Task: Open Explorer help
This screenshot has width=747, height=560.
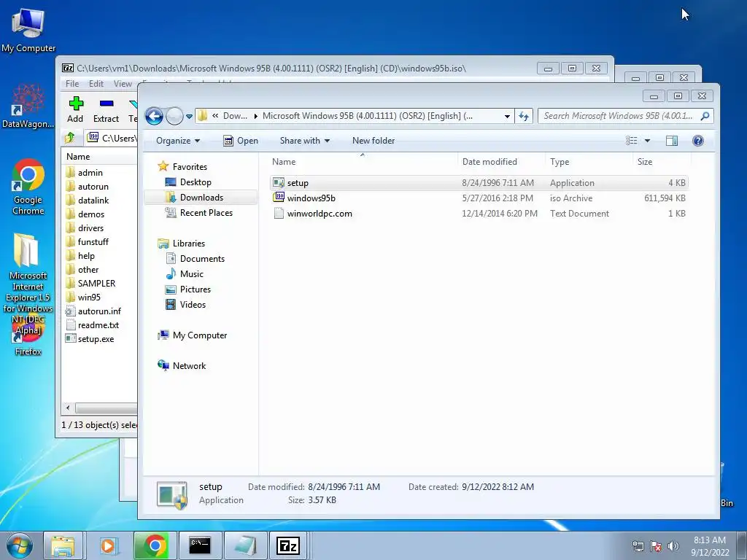Action: coord(698,141)
